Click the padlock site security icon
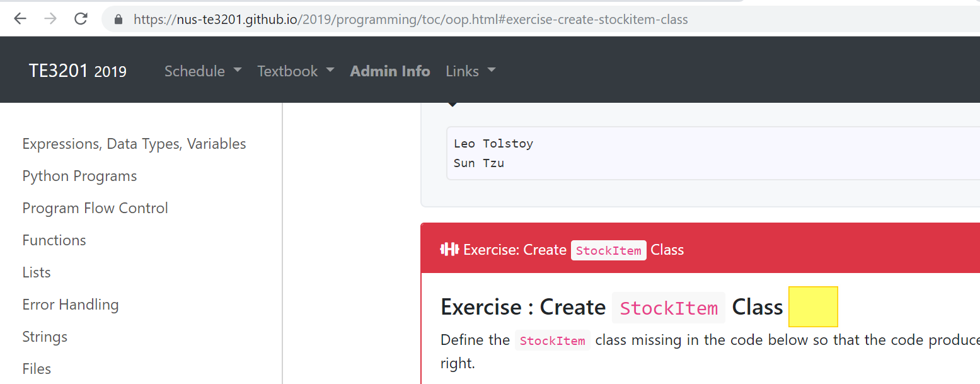The width and height of the screenshot is (980, 384). point(118,20)
